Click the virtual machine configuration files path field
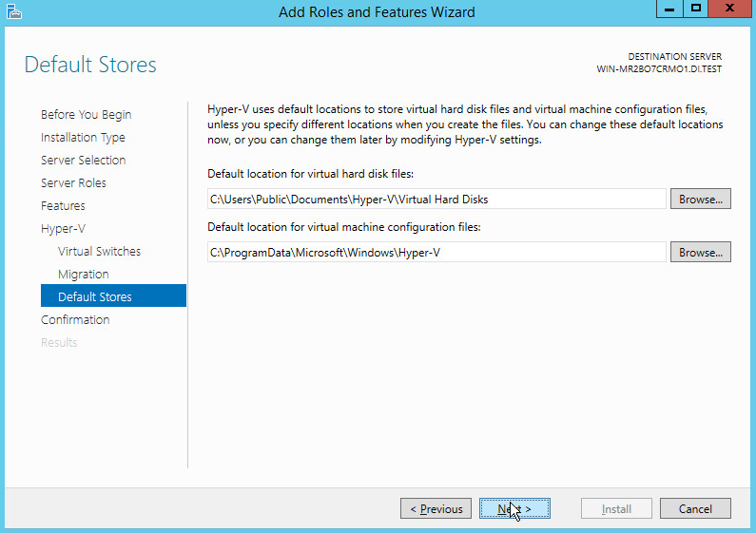Viewport: 756px width, 533px height. point(436,253)
